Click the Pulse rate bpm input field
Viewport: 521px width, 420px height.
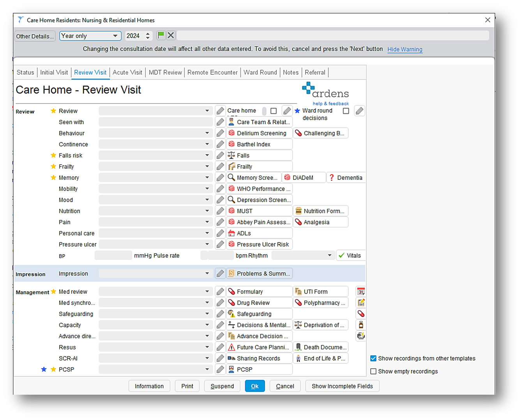(x=221, y=256)
